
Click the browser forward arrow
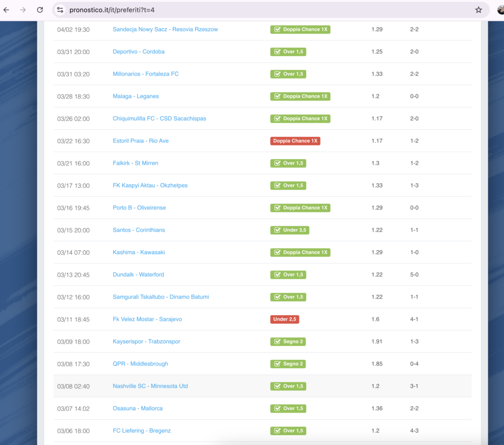coord(23,10)
